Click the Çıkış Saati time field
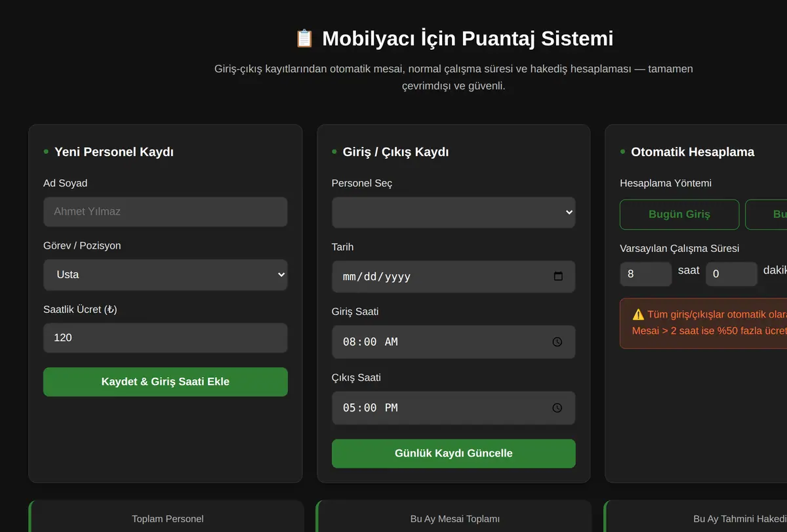787x532 pixels. (453, 408)
